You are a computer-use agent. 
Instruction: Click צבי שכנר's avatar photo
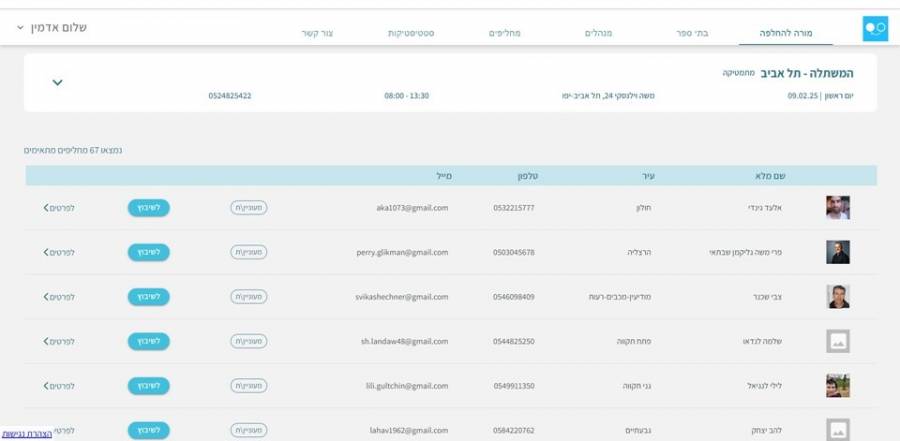click(837, 297)
